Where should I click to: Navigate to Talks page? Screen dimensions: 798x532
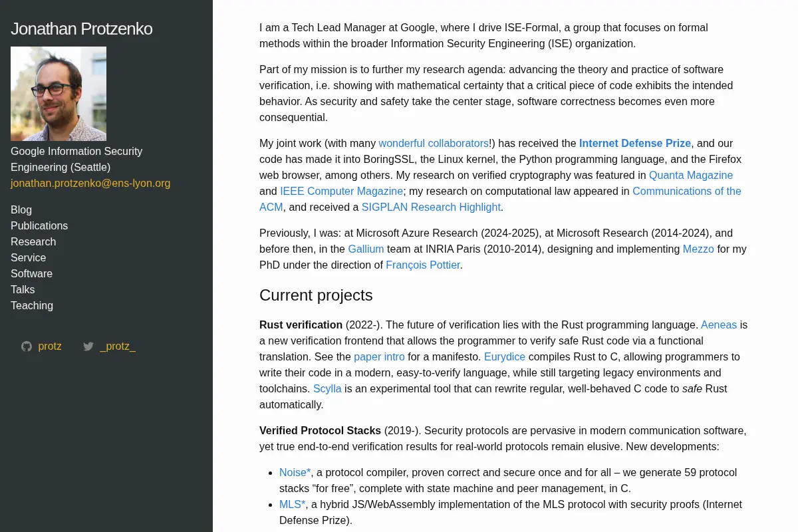23,289
